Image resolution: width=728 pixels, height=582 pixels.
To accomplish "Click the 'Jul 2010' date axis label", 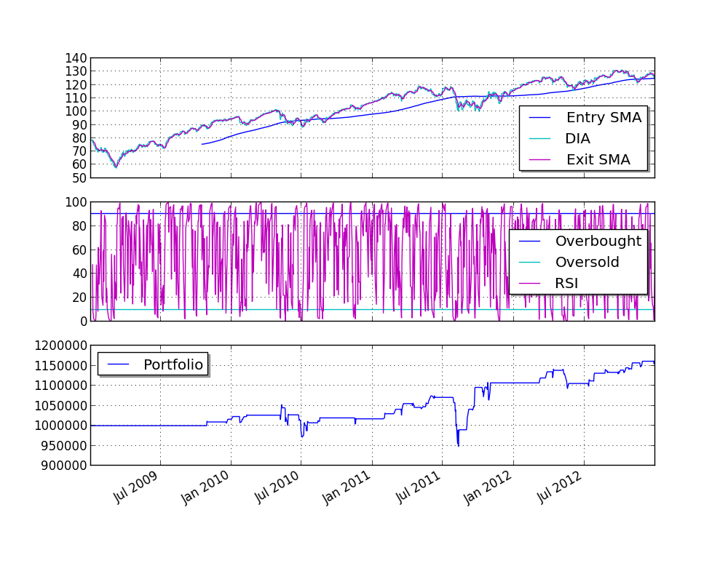I will click(277, 487).
